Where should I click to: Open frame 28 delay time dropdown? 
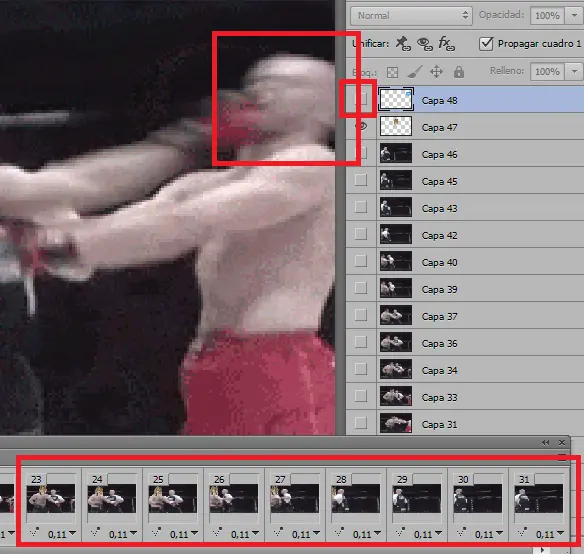pos(367,534)
